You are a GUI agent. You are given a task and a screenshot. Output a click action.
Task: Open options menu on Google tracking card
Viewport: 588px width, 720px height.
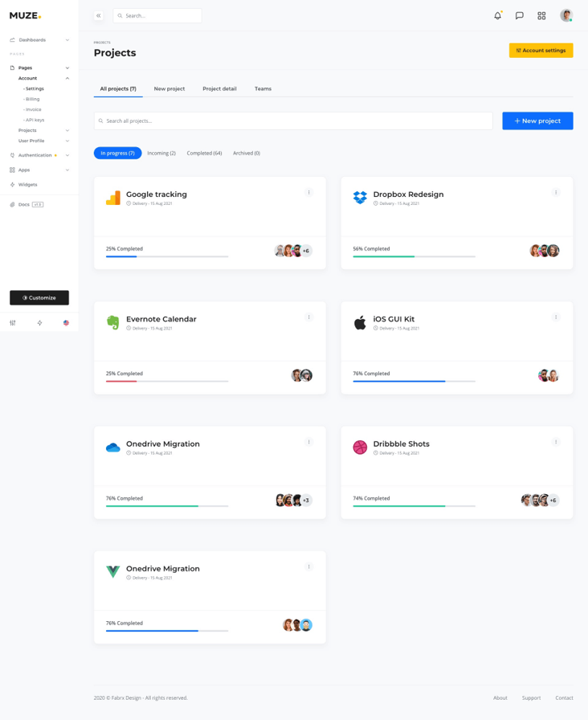coord(309,192)
